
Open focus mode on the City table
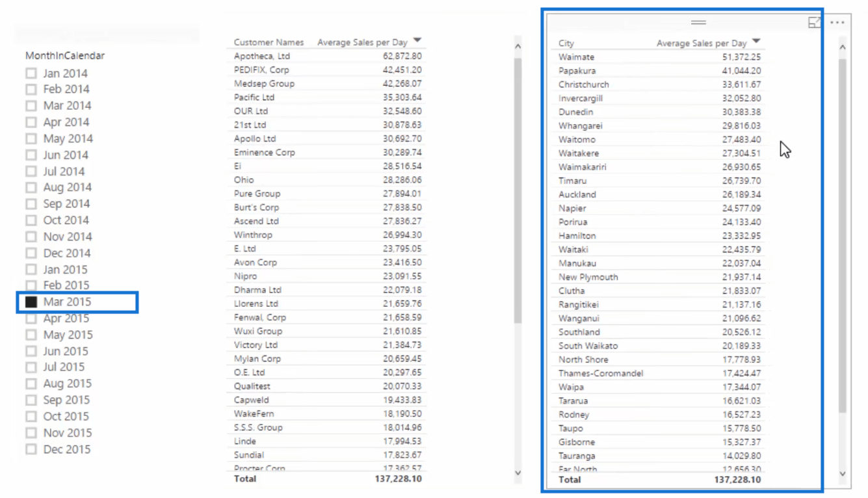(814, 23)
